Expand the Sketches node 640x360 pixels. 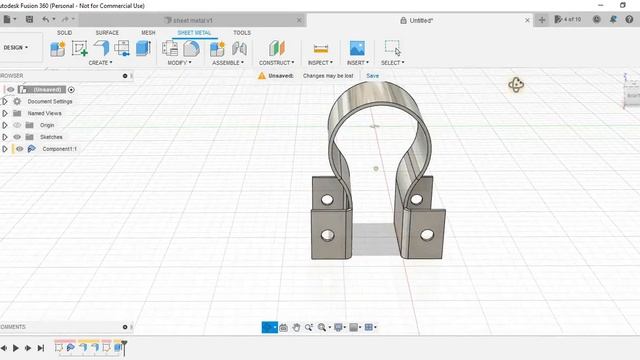tap(5, 137)
